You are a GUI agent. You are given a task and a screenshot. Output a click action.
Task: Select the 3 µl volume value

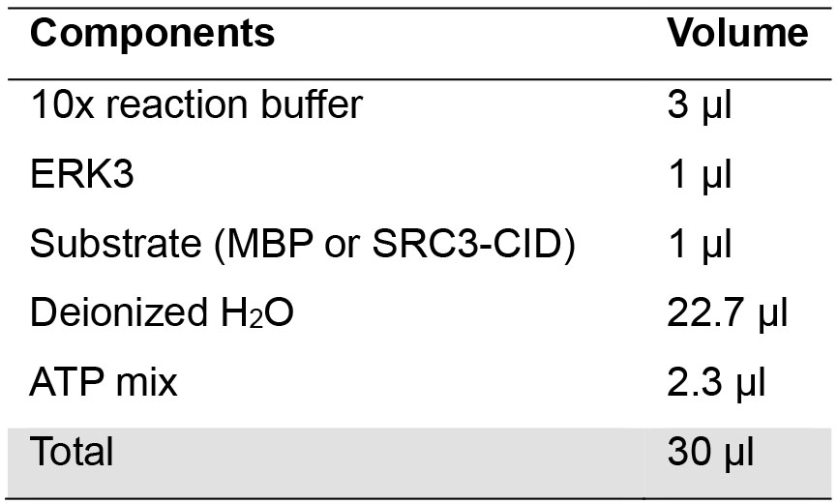(699, 105)
